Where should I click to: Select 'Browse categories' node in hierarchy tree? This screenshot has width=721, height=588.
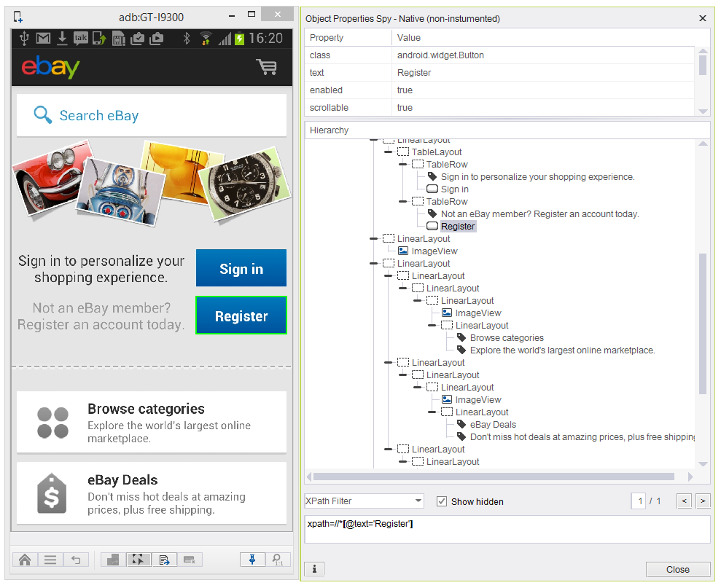[506, 338]
